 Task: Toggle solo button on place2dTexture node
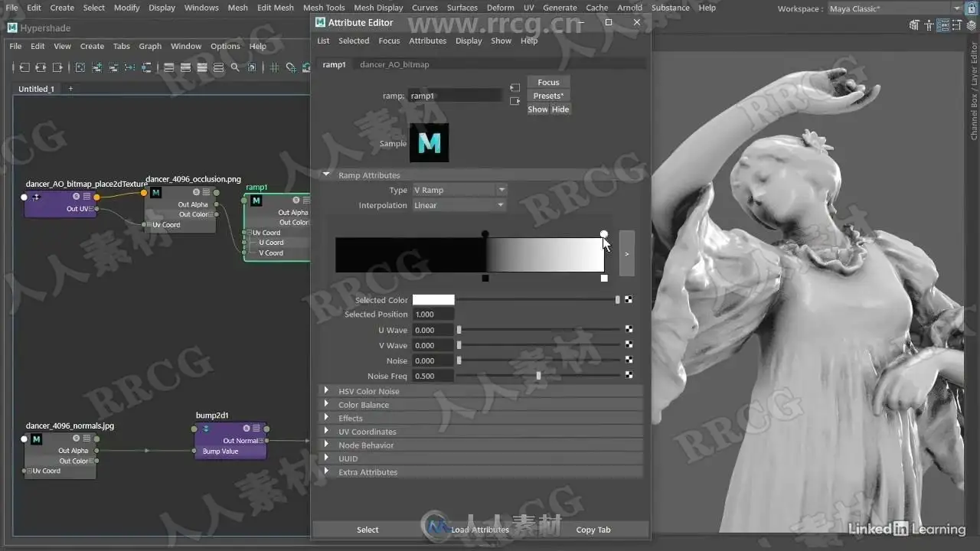pyautogui.click(x=76, y=197)
